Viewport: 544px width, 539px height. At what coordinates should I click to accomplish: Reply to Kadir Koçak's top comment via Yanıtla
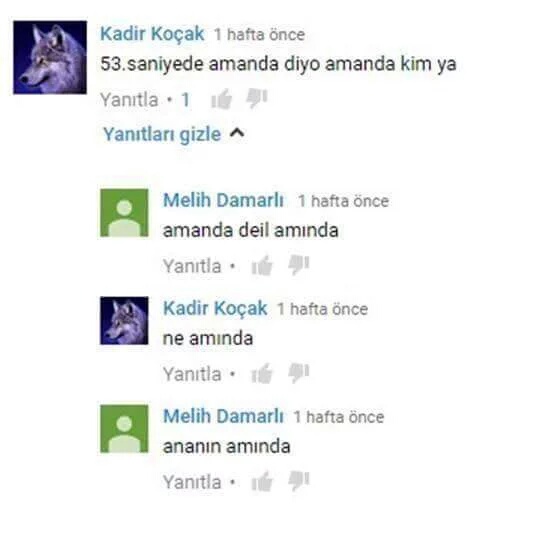(129, 100)
